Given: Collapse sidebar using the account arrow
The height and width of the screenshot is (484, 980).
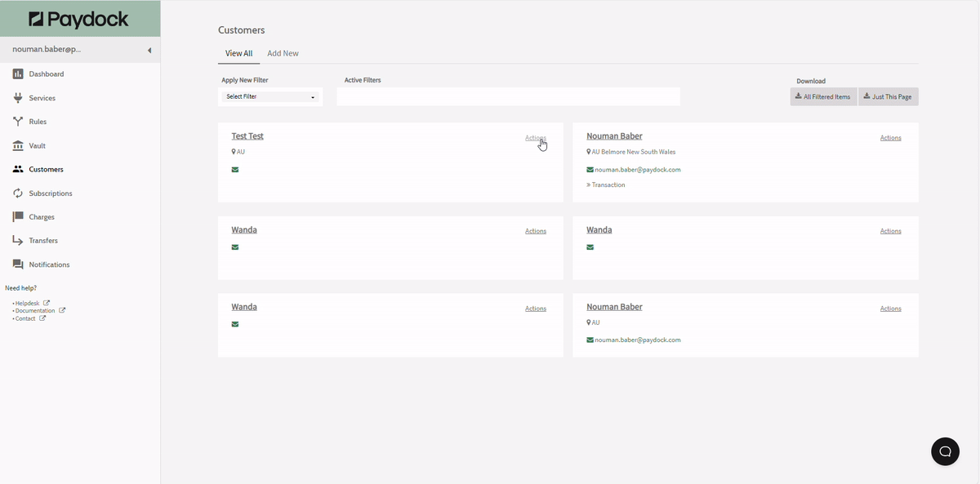Looking at the screenshot, I should pos(149,51).
